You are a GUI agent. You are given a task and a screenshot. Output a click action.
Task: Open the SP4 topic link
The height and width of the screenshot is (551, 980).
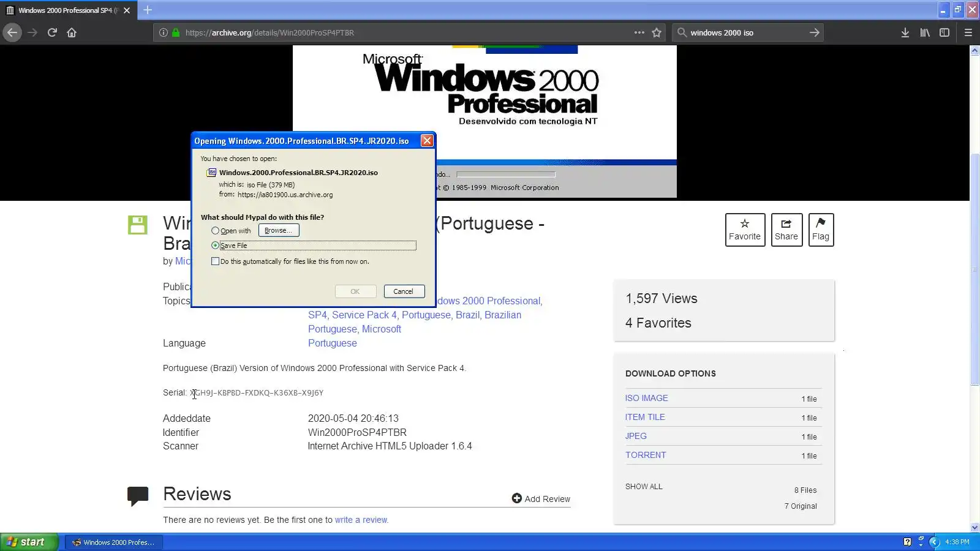(317, 315)
